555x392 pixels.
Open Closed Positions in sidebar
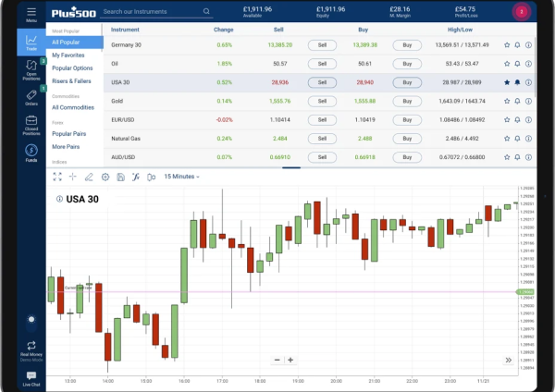point(31,125)
